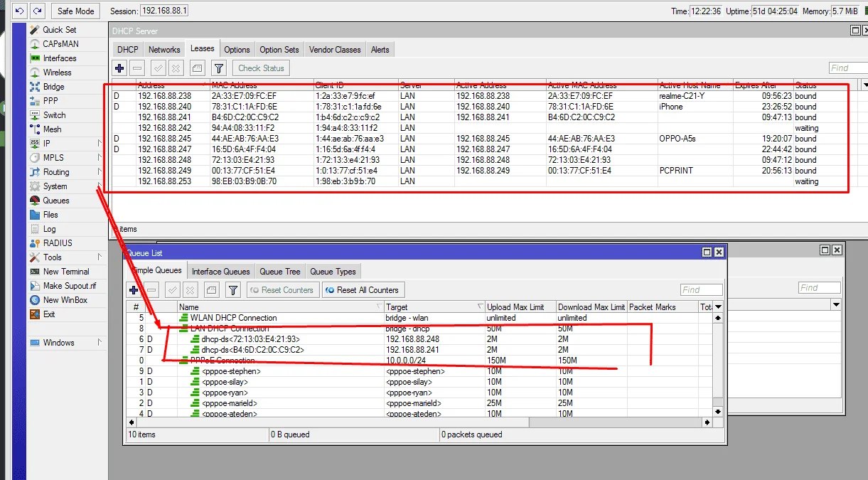This screenshot has height=480, width=868.
Task: Switch to Queue Types tab
Action: pos(333,271)
